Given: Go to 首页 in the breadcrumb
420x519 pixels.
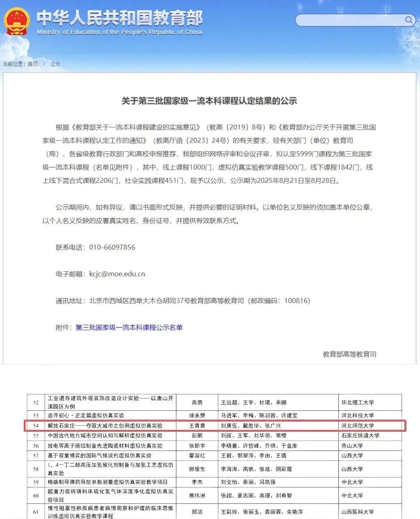Looking at the screenshot, I should [x=33, y=64].
